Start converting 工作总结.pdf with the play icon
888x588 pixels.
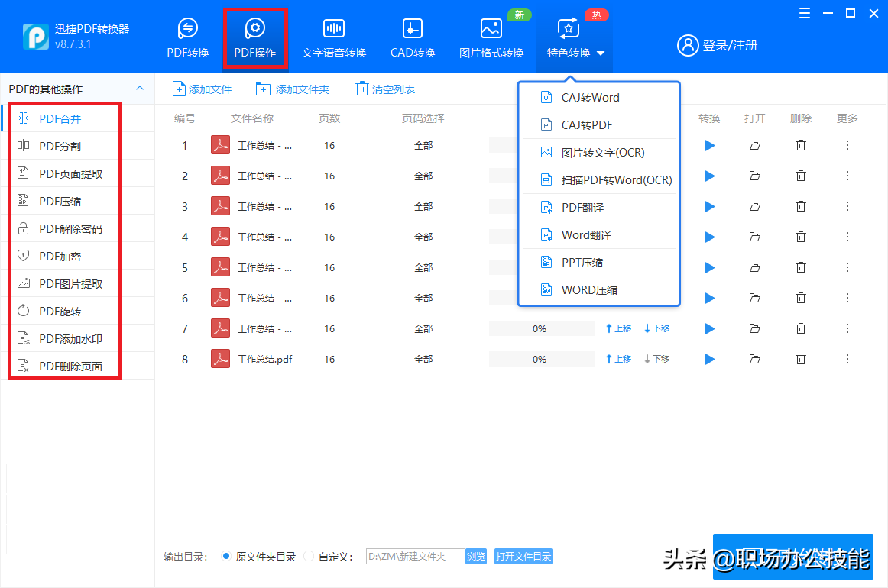708,359
